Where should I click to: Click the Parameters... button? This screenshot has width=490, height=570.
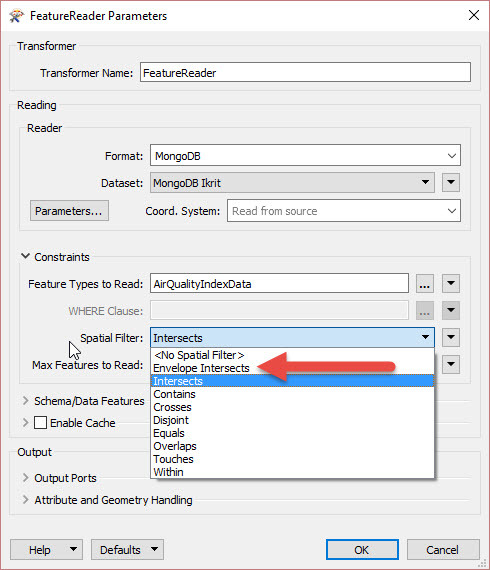pos(69,211)
